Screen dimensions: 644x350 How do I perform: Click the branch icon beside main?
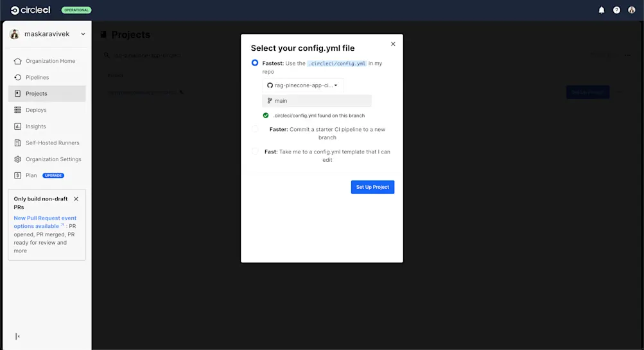270,101
